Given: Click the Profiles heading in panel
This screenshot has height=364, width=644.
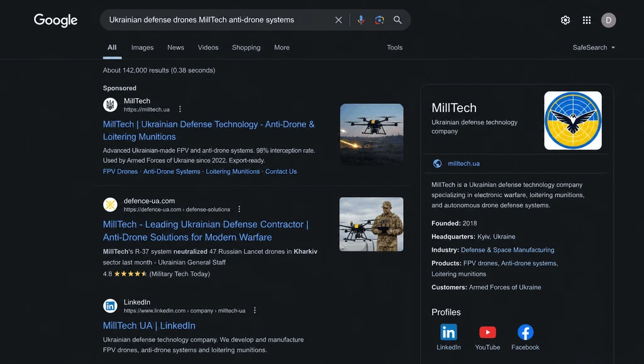Looking at the screenshot, I should point(446,312).
